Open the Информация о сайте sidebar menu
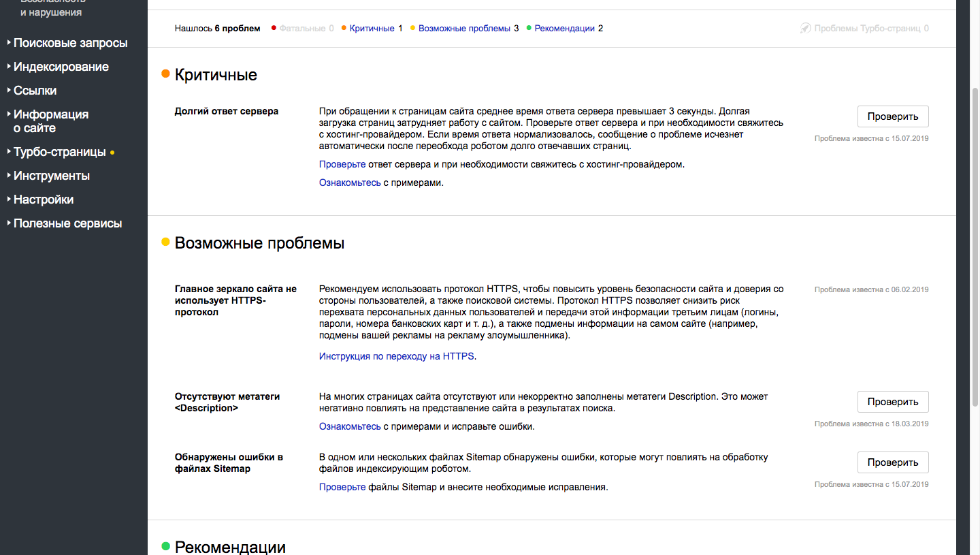Image resolution: width=980 pixels, height=555 pixels. coord(51,121)
